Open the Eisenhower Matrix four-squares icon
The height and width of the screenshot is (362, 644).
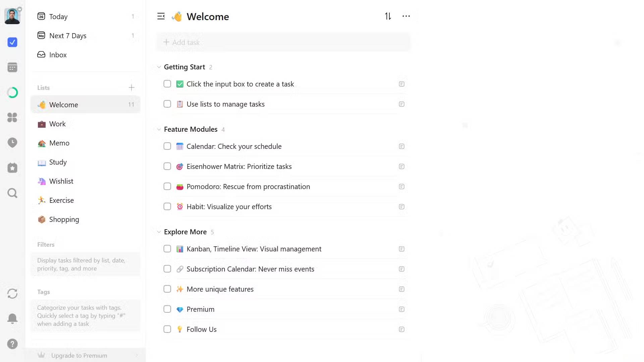coord(12,117)
